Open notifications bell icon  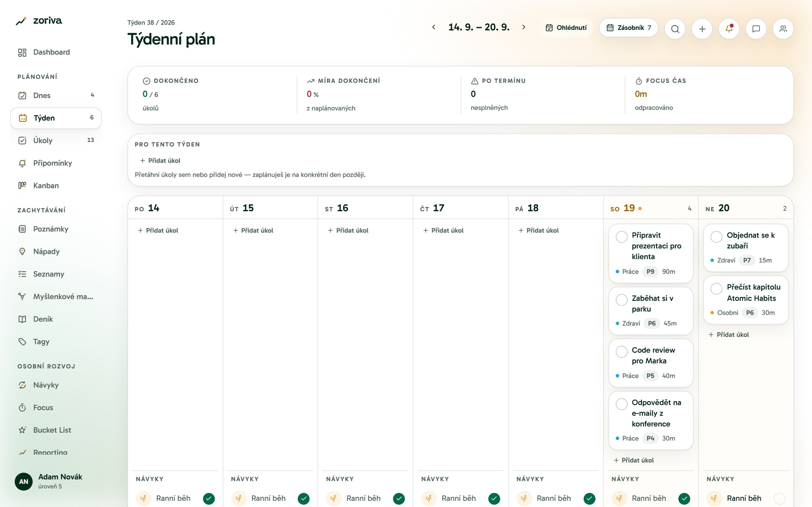click(x=729, y=29)
